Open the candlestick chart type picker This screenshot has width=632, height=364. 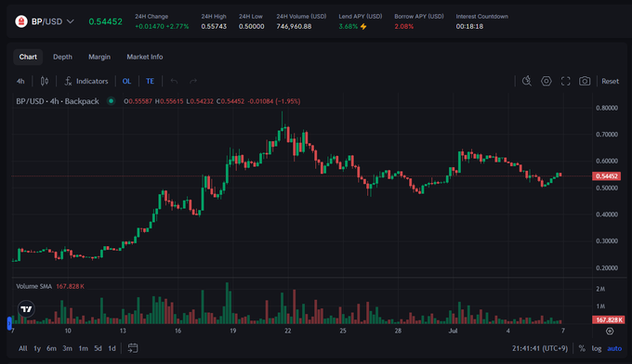pos(45,82)
